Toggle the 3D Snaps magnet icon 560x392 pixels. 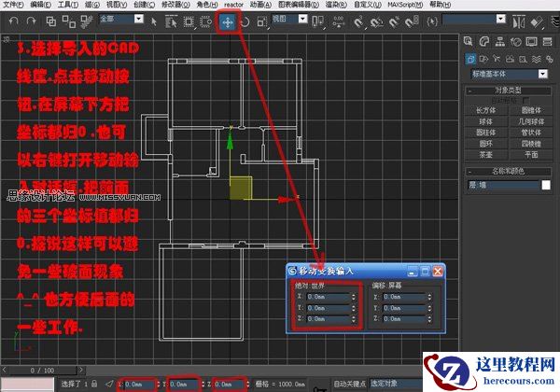pos(358,22)
